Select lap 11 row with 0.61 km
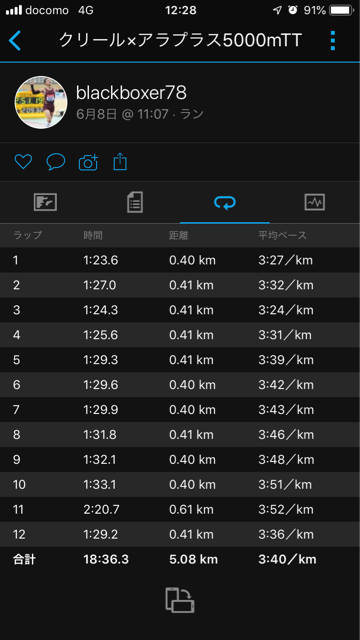360x640 pixels. [180, 509]
